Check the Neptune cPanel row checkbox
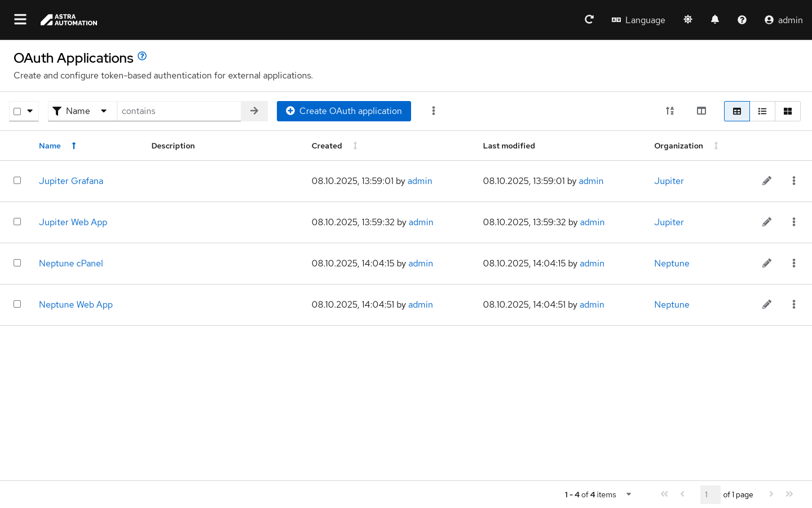 click(x=17, y=263)
